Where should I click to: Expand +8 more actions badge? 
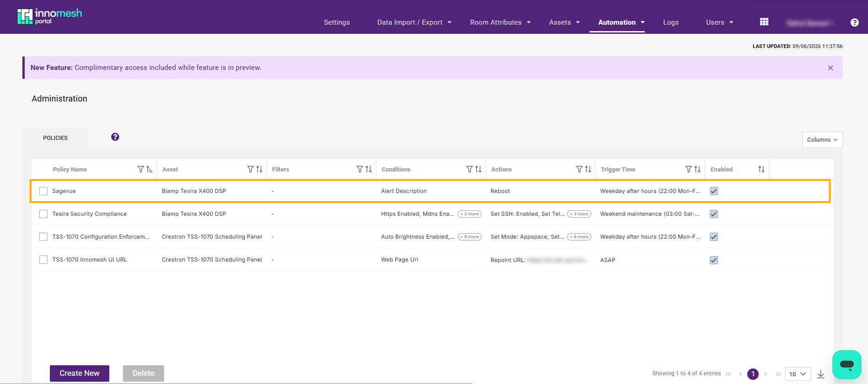tap(579, 237)
